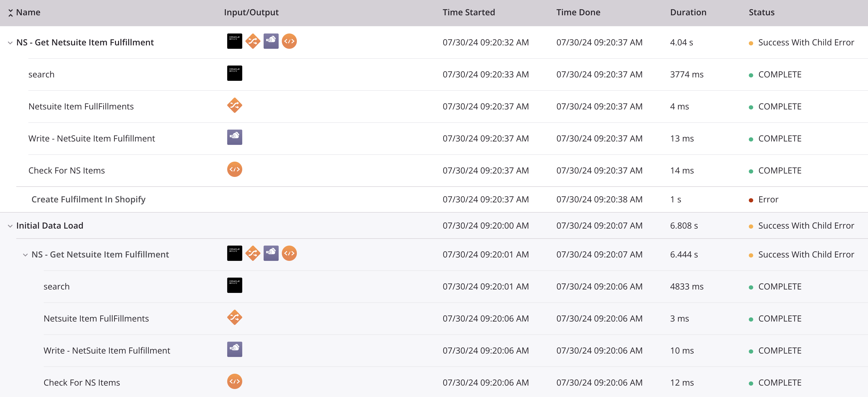Click the 6.444 s duration value
Image resolution: width=868 pixels, height=397 pixels.
pos(684,255)
